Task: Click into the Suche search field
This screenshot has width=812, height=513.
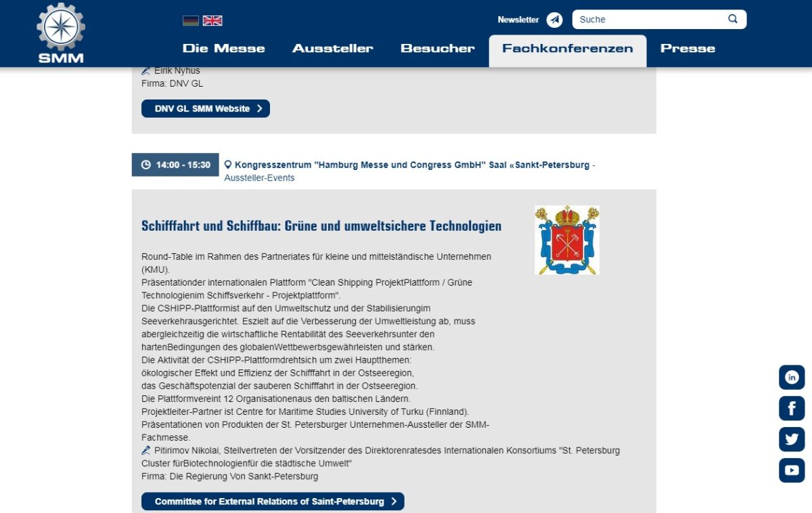Action: pos(650,20)
